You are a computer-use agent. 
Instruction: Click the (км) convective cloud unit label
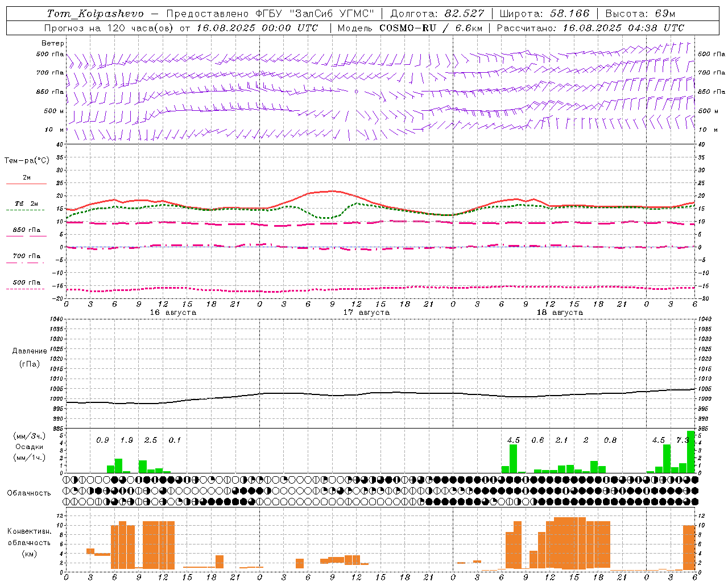(x=29, y=554)
